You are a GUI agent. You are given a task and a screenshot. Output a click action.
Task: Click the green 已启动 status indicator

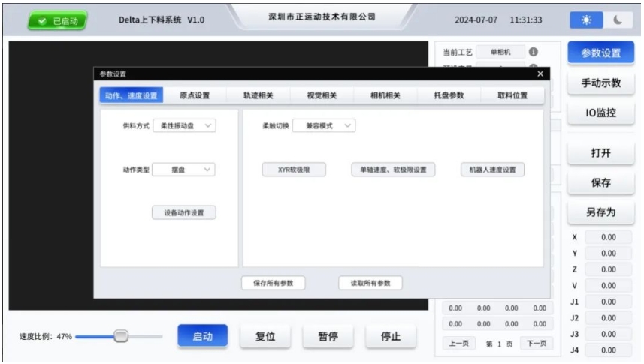(58, 20)
